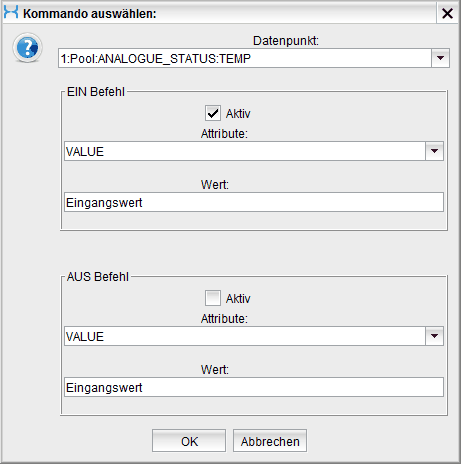This screenshot has width=461, height=464.
Task: Enable the Aktiv checkbox under AUS Befehl
Action: coord(213,298)
